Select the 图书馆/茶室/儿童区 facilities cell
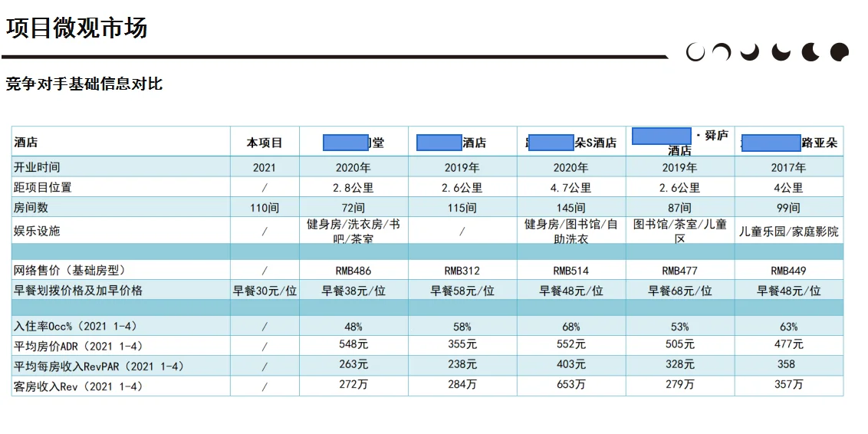The width and height of the screenshot is (868, 434). 679,232
